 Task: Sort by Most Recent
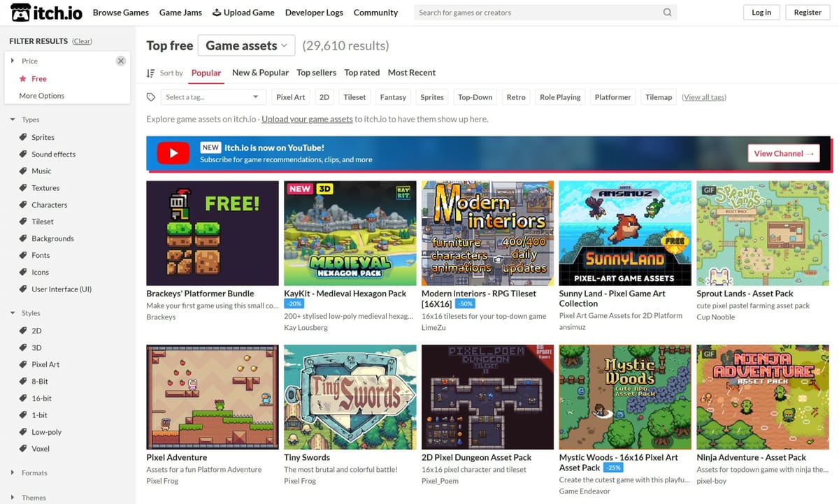pyautogui.click(x=412, y=73)
